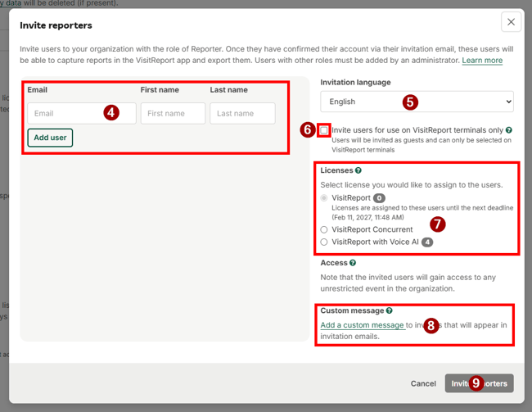532x412 pixels.
Task: Click 'Select license you would like to assign' text
Action: (412, 185)
